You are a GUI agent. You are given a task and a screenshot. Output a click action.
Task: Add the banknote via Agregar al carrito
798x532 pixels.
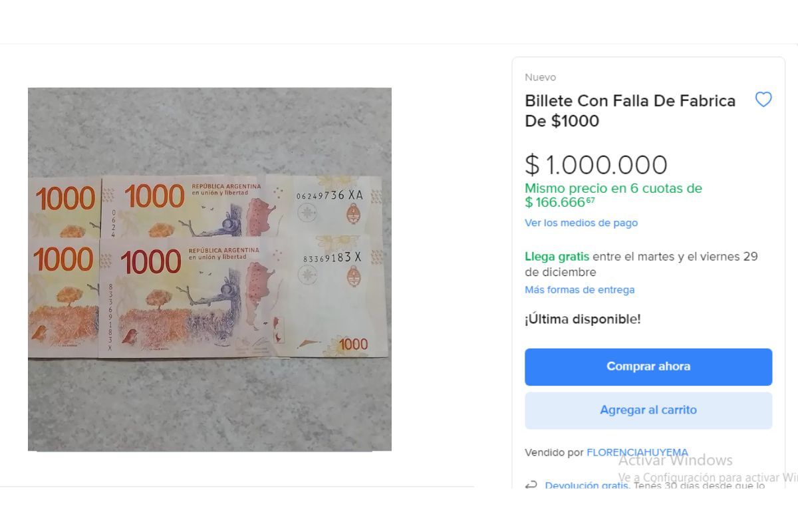[648, 410]
